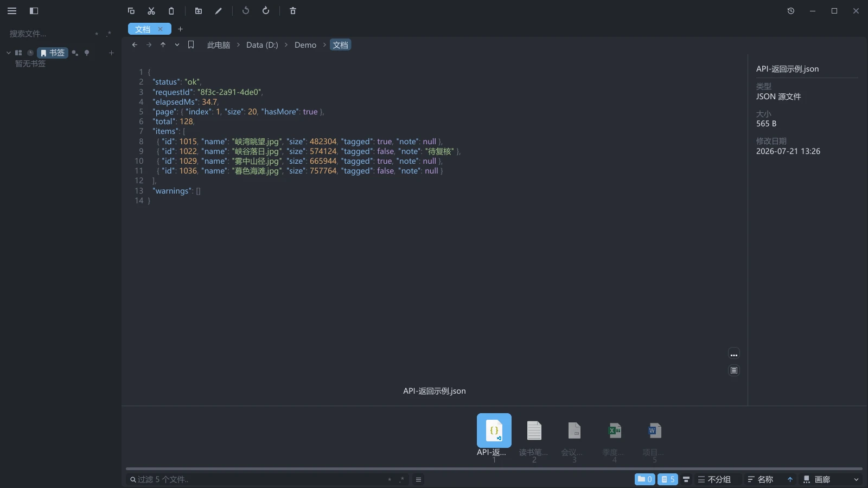Click the Copy toolbar icon
The height and width of the screenshot is (488, 868).
(x=131, y=11)
